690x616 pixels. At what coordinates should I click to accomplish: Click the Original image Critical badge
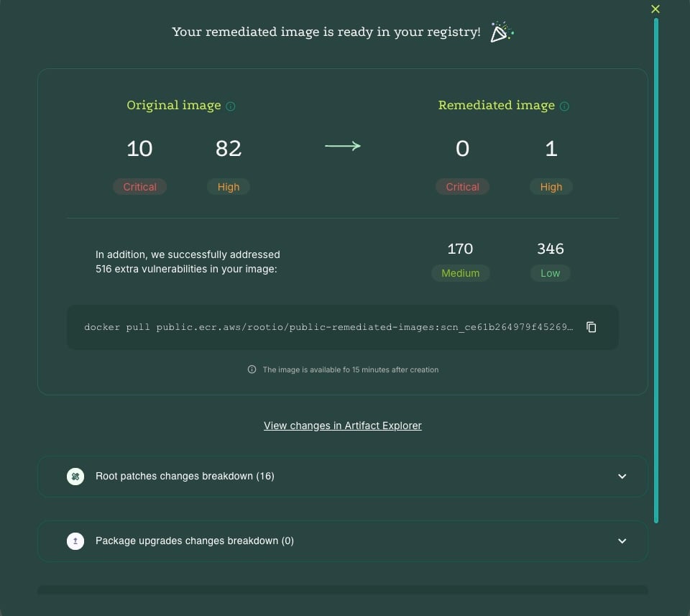(x=139, y=187)
